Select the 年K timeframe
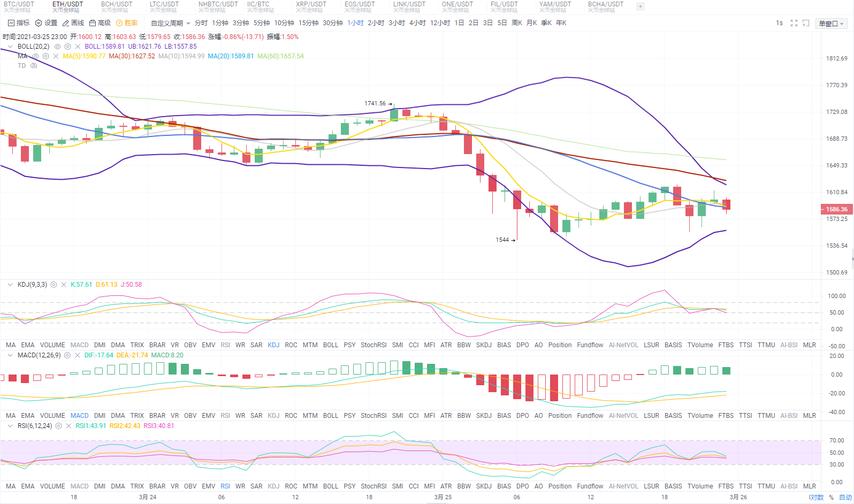The height and width of the screenshot is (504, 854). pyautogui.click(x=561, y=23)
